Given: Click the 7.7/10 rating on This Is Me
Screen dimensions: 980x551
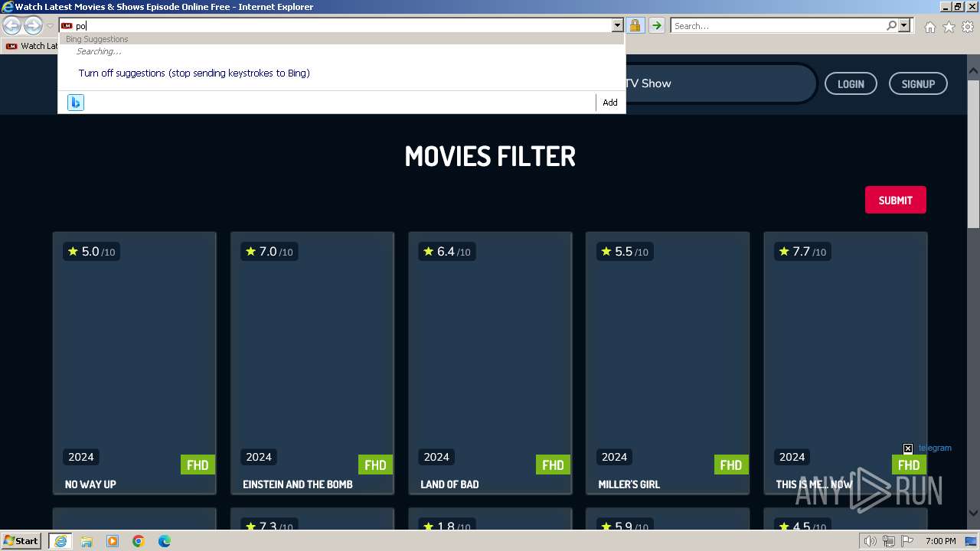Looking at the screenshot, I should click(802, 251).
